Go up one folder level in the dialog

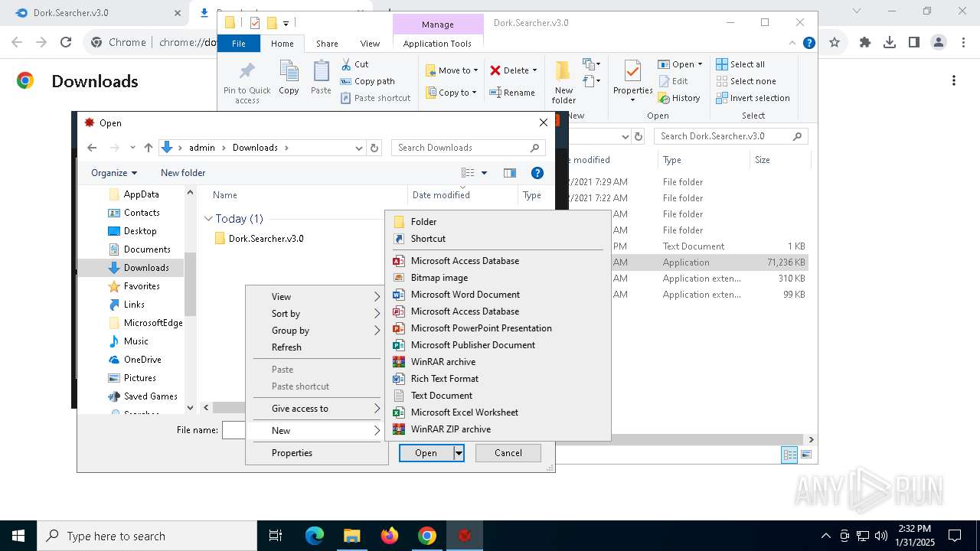pyautogui.click(x=149, y=148)
